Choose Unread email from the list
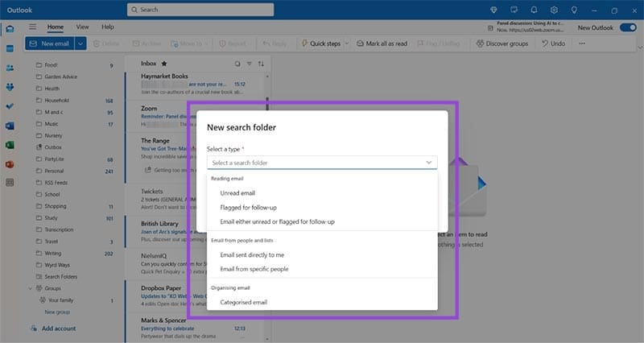The width and height of the screenshot is (644, 343). [237, 193]
